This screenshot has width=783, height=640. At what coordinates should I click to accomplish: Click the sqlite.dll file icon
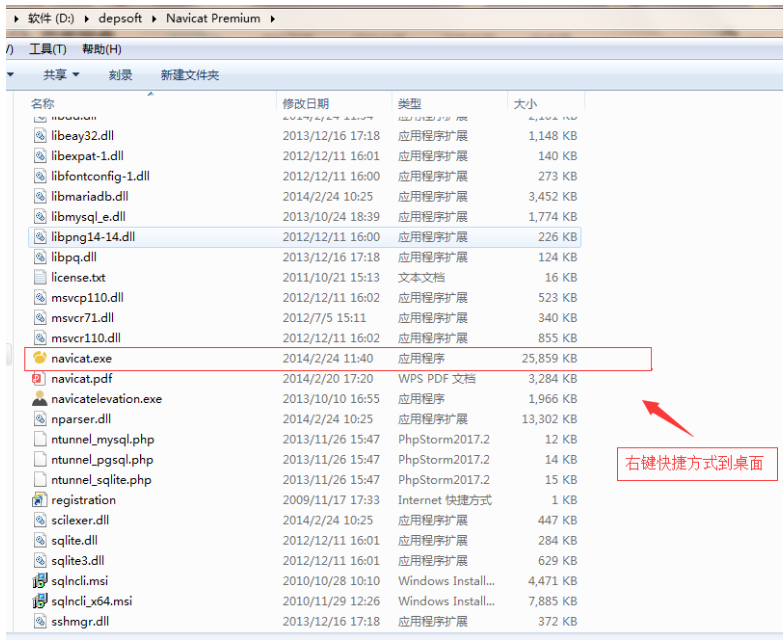(40, 540)
